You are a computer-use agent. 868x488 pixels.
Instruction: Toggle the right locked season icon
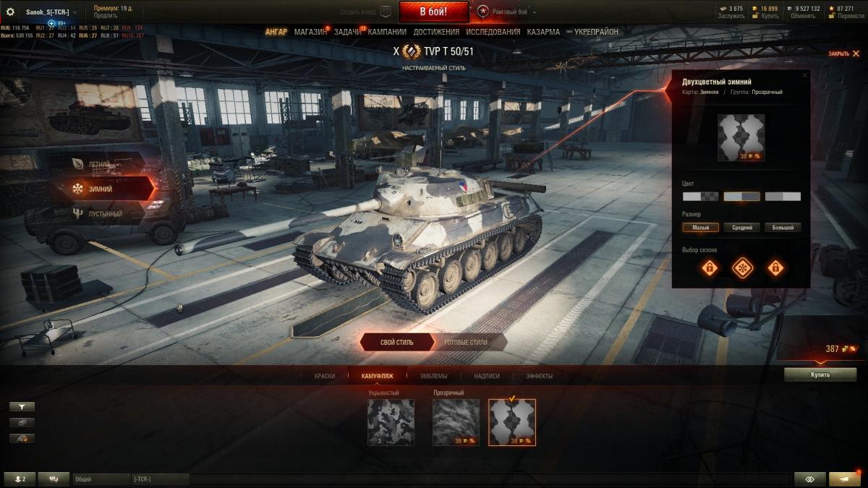(775, 268)
